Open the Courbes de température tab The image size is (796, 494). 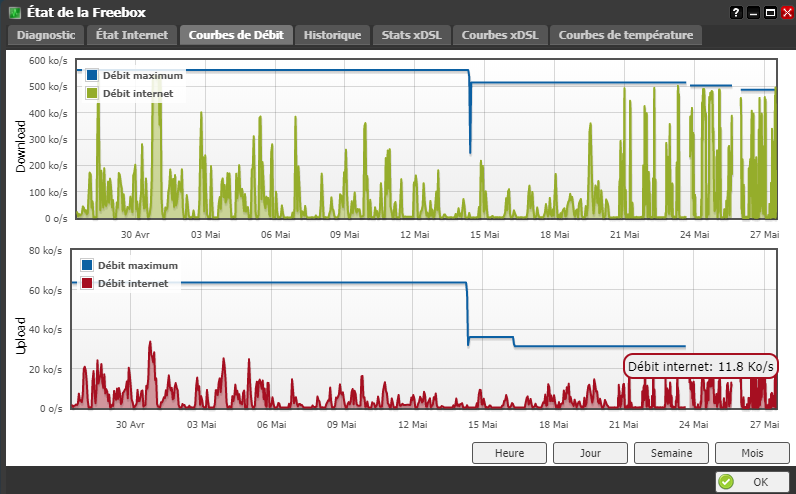626,35
